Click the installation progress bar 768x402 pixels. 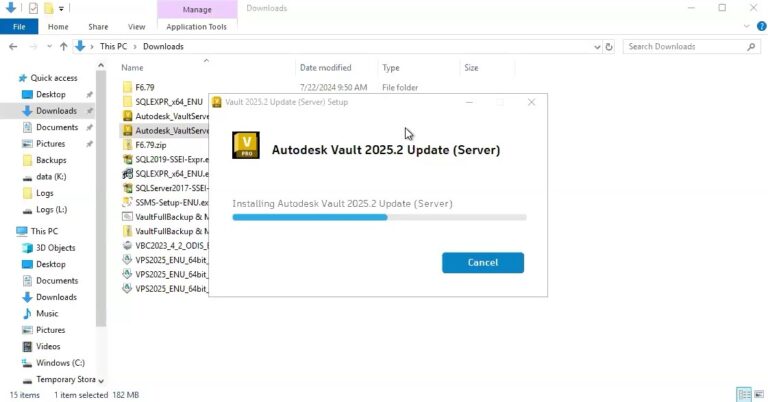point(379,217)
